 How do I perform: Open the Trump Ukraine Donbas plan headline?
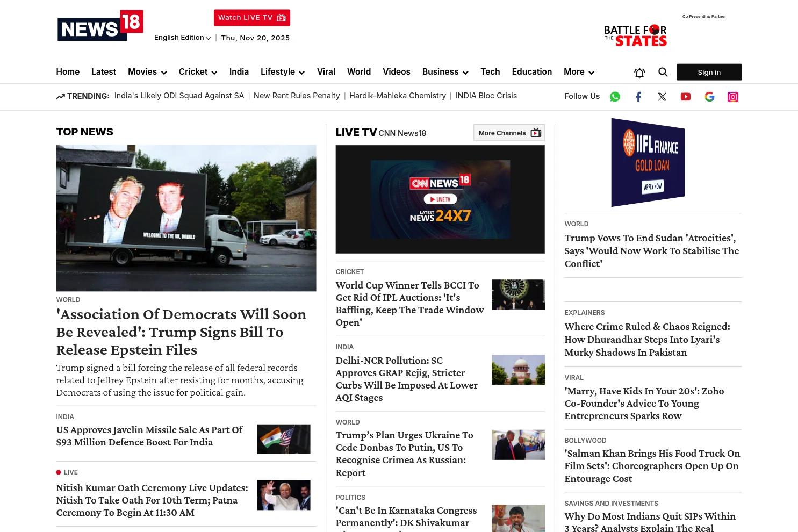[x=404, y=454]
